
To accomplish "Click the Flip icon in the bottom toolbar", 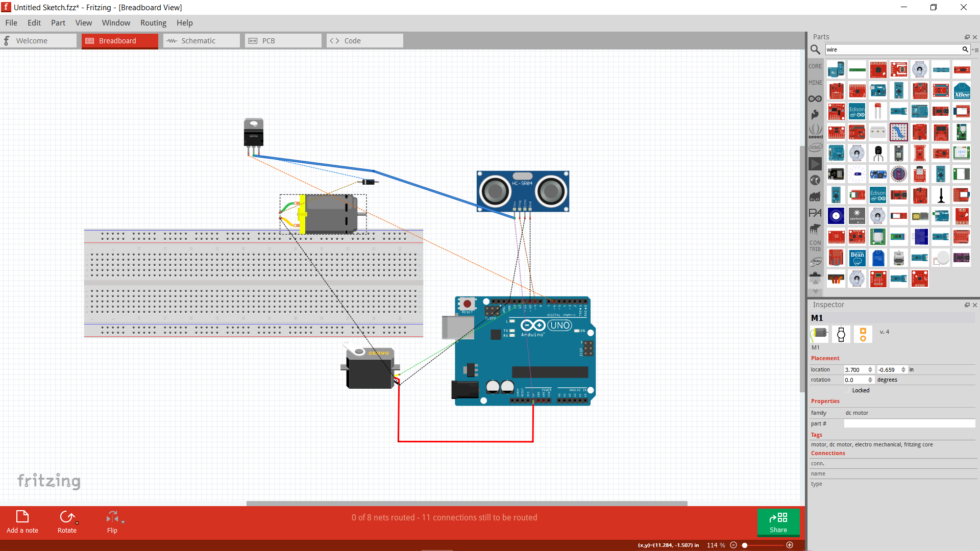I will point(112,517).
